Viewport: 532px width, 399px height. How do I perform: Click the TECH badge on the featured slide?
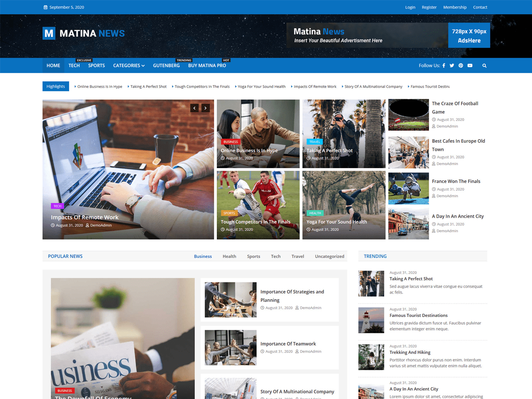click(58, 206)
